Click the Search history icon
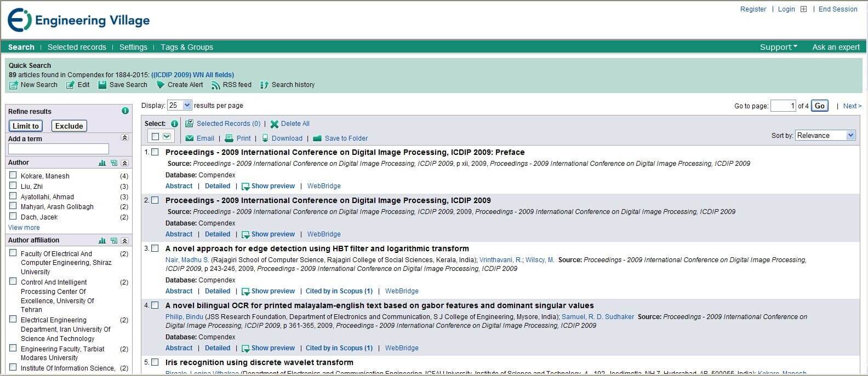The image size is (868, 376). [x=264, y=85]
